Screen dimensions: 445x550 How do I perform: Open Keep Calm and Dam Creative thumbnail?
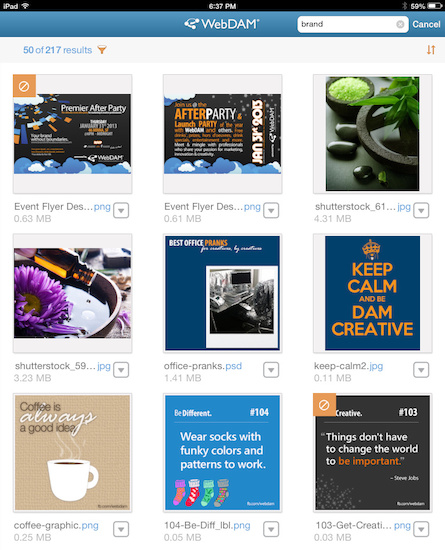(x=372, y=293)
